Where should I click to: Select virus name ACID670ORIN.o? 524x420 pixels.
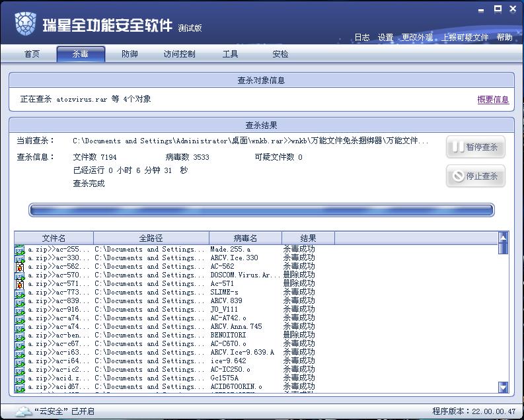pos(237,387)
